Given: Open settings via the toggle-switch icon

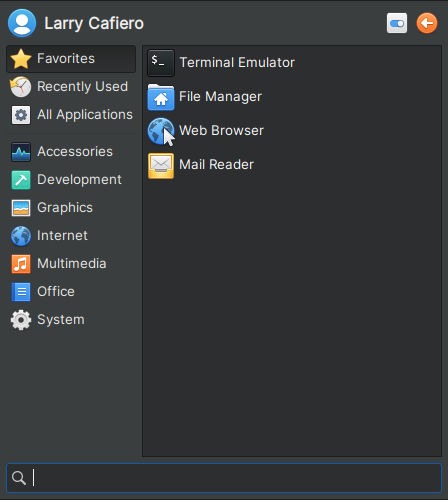Looking at the screenshot, I should coord(397,23).
